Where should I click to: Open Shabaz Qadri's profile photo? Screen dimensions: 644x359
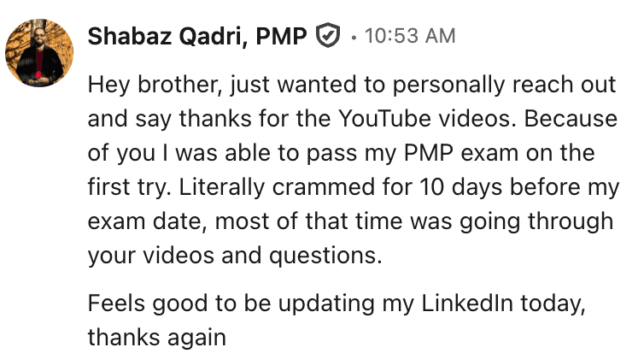point(39,53)
